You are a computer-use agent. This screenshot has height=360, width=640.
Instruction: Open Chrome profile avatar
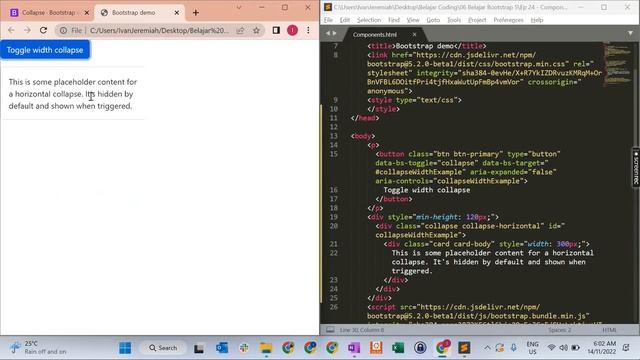(x=292, y=30)
